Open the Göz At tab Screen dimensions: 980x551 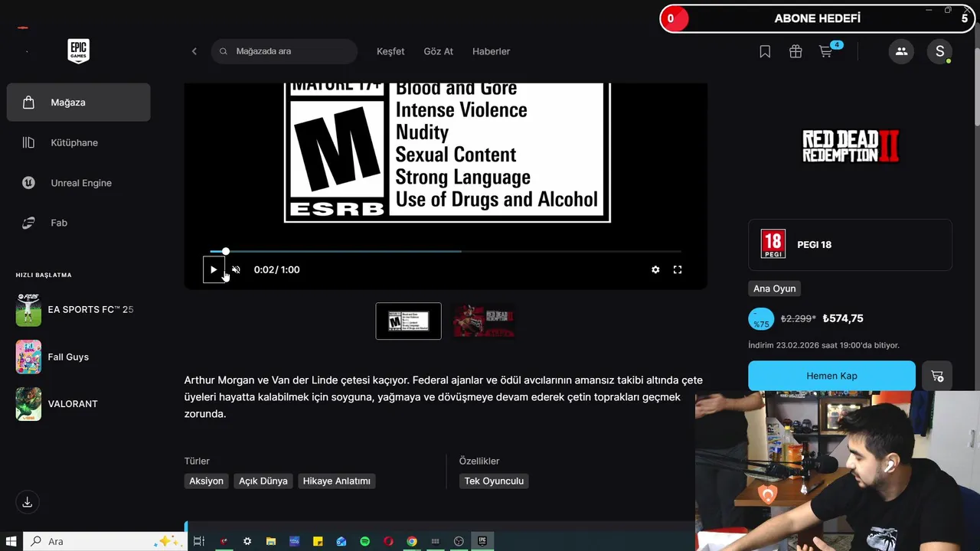pyautogui.click(x=438, y=51)
